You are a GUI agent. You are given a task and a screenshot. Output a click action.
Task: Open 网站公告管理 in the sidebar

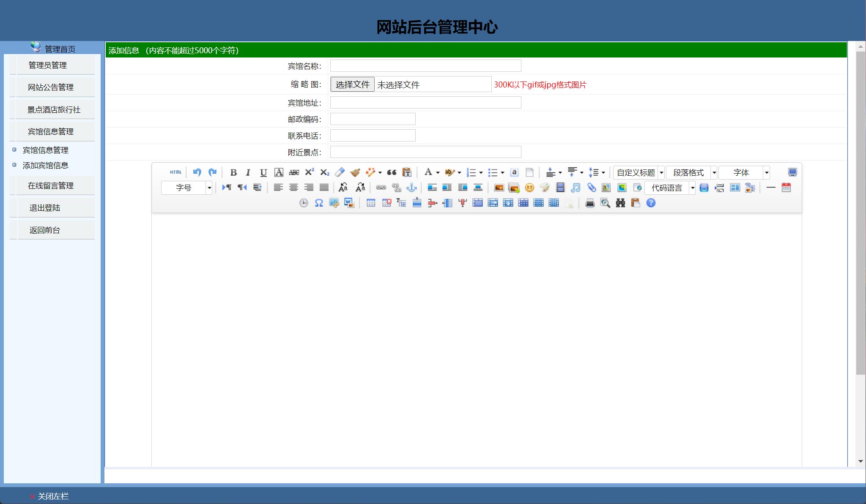coord(51,87)
